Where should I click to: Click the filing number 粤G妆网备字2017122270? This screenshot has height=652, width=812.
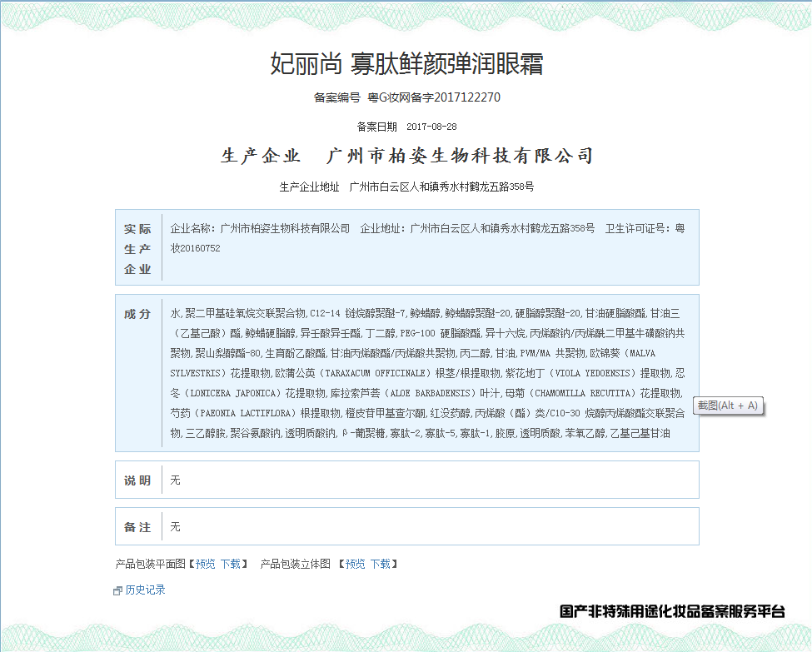click(x=434, y=97)
